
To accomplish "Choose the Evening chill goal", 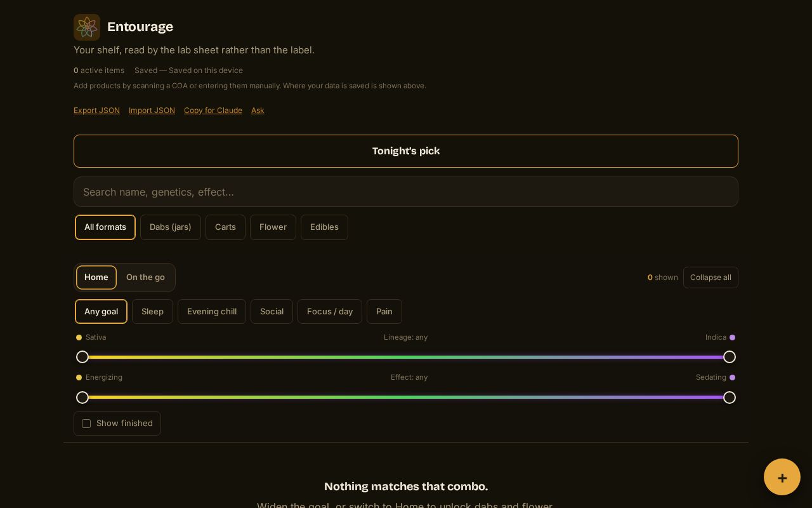I will (x=212, y=312).
